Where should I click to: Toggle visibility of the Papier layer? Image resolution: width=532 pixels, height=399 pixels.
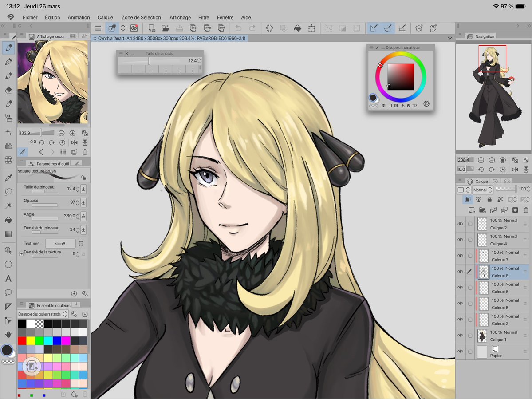point(461,352)
